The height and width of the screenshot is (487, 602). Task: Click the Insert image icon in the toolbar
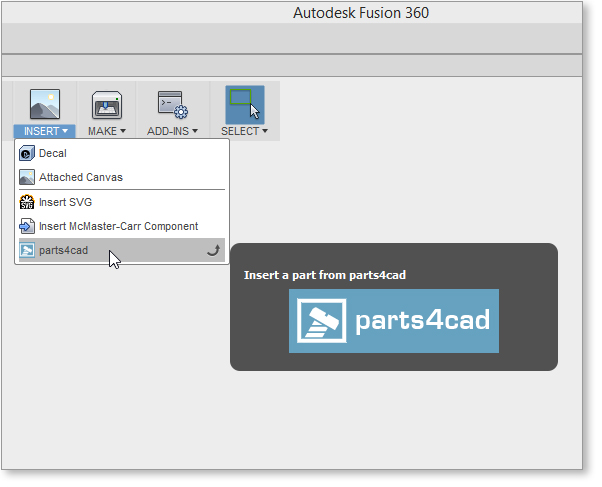(x=44, y=105)
